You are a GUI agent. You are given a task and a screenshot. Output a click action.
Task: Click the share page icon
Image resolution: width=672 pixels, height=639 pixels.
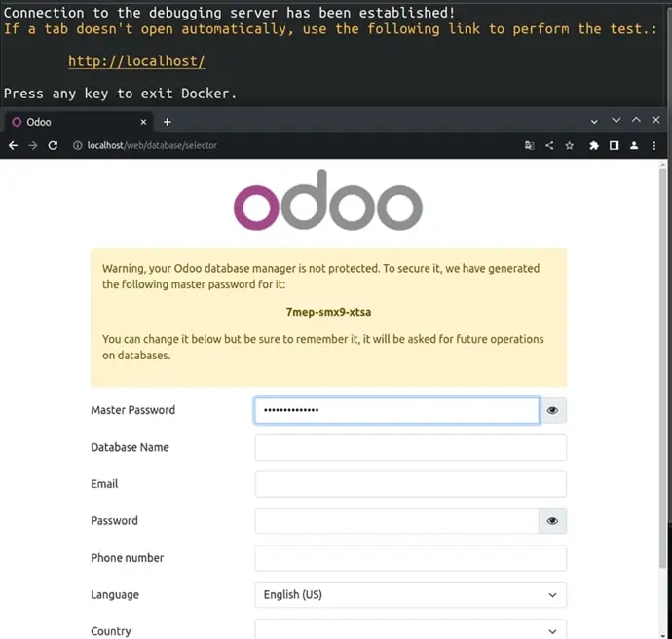point(549,145)
